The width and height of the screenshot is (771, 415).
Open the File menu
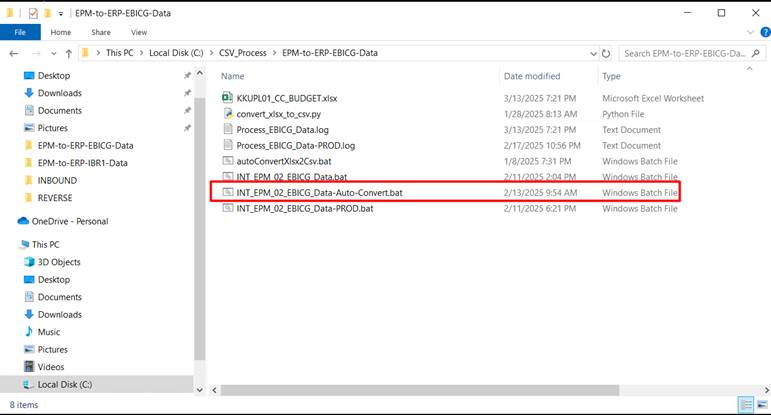pyautogui.click(x=20, y=32)
